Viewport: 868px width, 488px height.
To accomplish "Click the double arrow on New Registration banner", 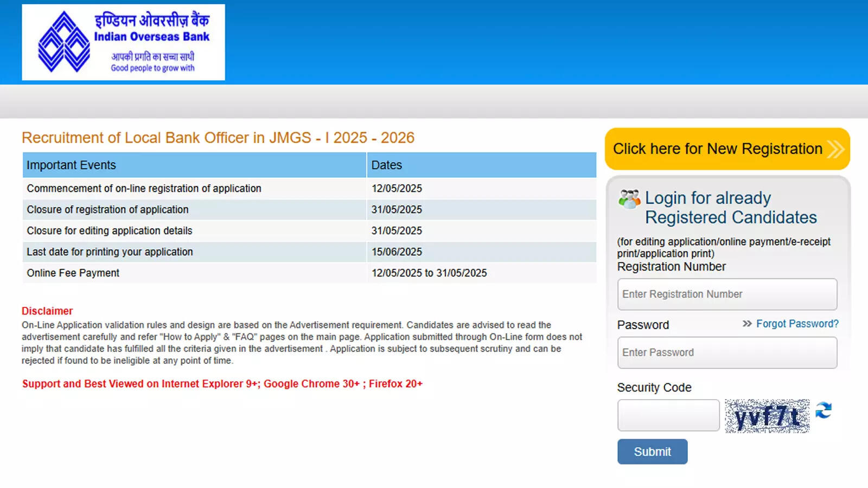I will pyautogui.click(x=835, y=149).
